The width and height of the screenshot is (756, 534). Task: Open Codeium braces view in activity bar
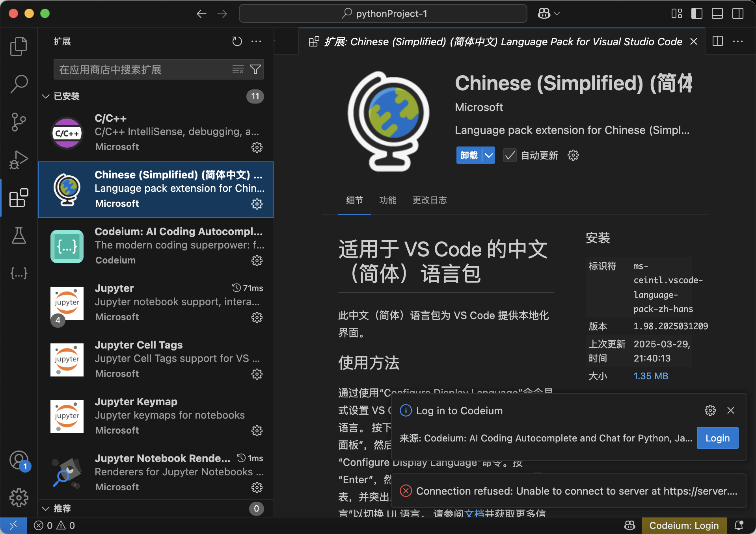19,273
